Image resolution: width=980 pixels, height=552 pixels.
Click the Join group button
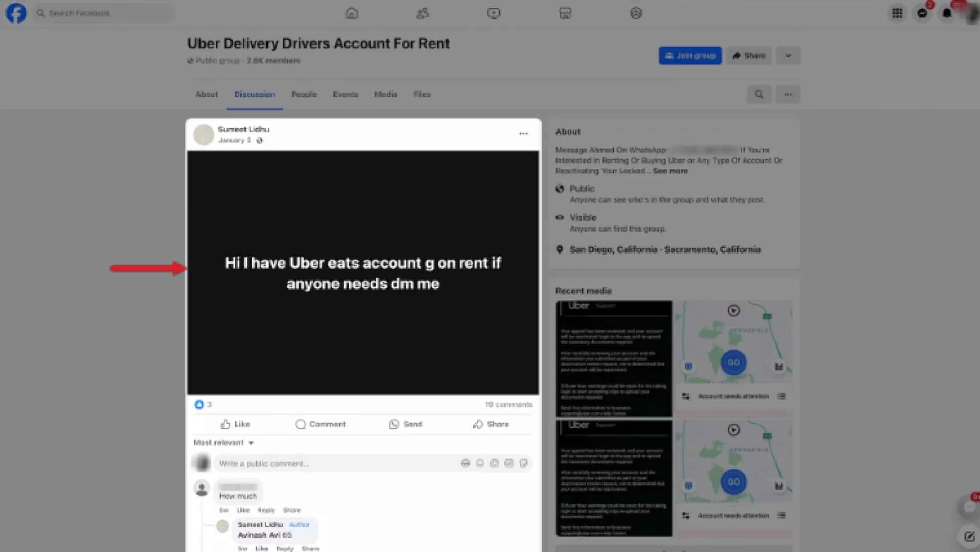690,56
